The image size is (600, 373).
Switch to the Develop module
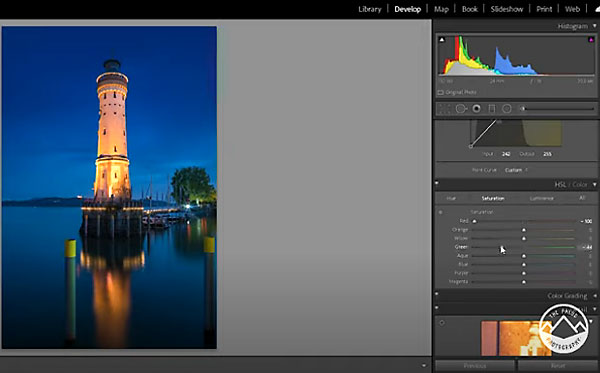pyautogui.click(x=408, y=9)
